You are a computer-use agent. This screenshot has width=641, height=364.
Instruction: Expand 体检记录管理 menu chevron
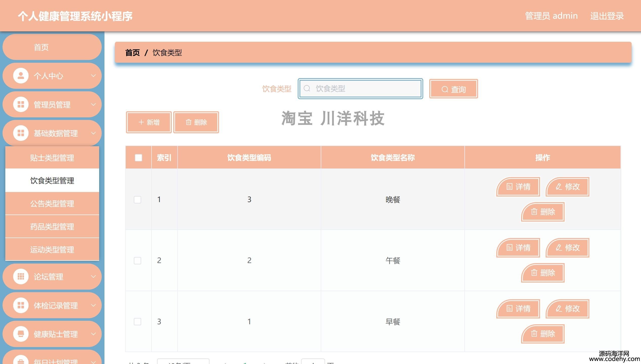[93, 305]
